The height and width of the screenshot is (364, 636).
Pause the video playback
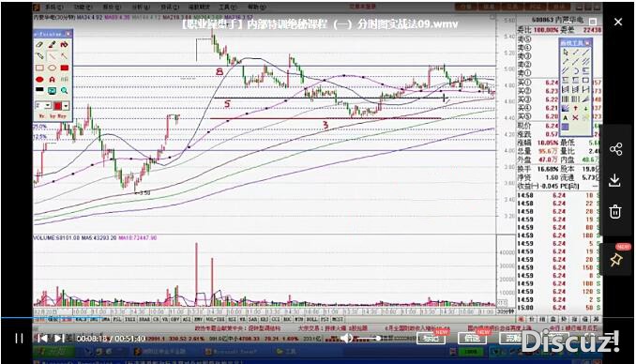coord(19,338)
